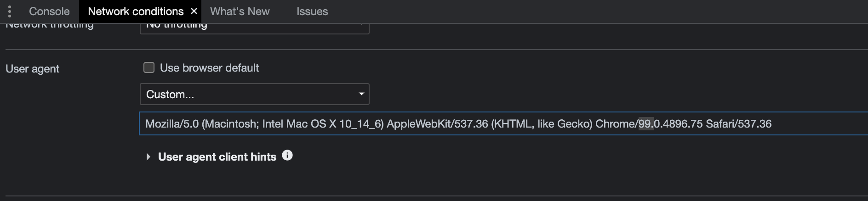
Task: Click the "Use browser default" label text
Action: pos(209,68)
